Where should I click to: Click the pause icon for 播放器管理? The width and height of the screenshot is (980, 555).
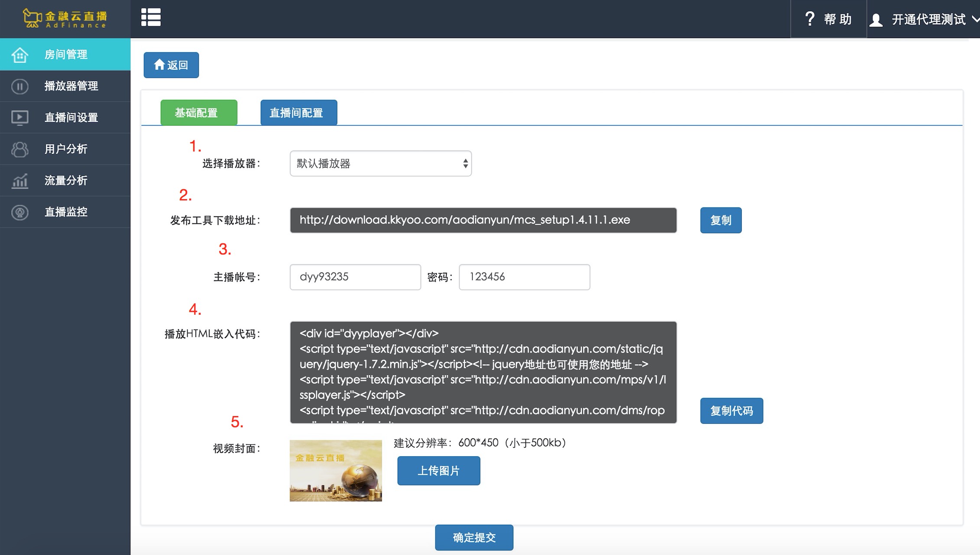tap(20, 86)
